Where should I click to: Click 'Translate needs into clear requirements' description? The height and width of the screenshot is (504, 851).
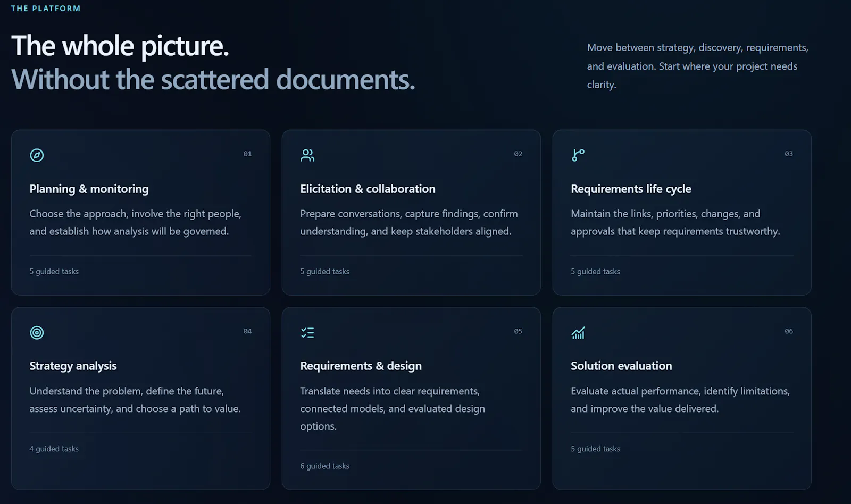(x=393, y=408)
